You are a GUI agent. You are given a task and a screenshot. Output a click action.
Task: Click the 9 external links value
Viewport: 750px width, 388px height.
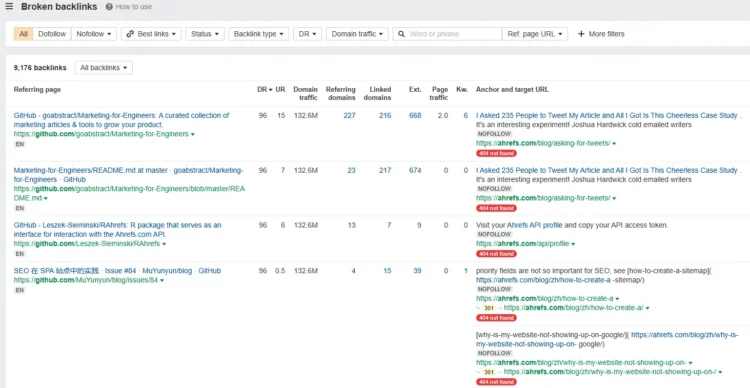click(x=419, y=225)
